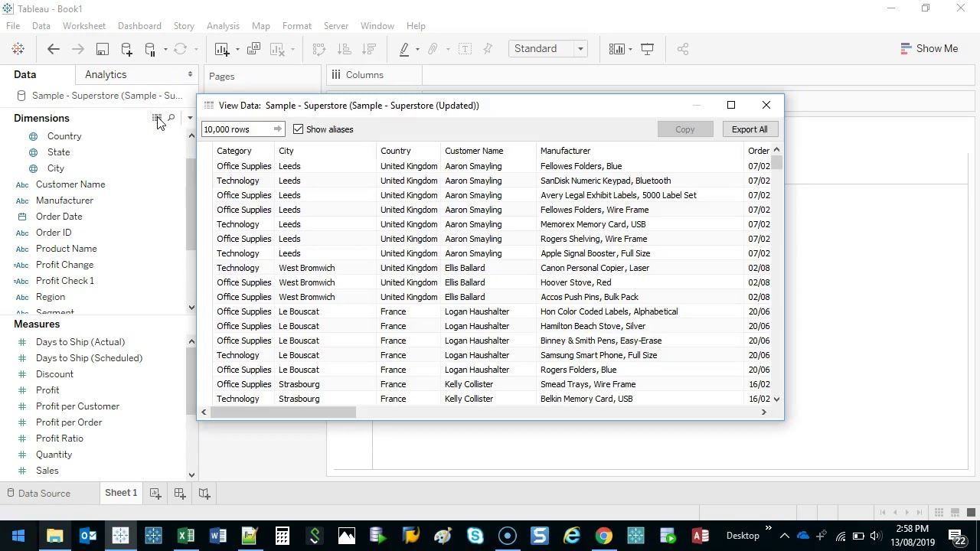Click the Sample - Superstore data source icon

click(21, 96)
